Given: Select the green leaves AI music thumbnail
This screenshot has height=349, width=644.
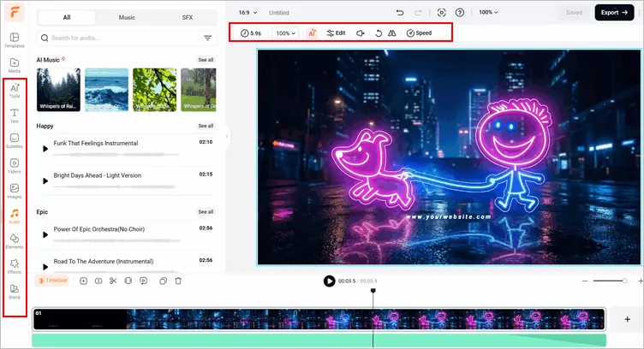Looking at the screenshot, I should [x=154, y=90].
